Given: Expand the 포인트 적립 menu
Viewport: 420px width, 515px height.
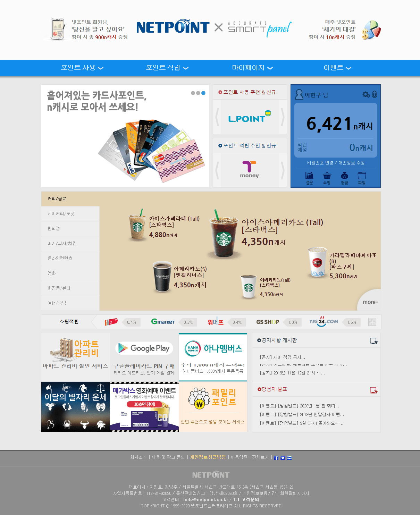Looking at the screenshot, I should [167, 68].
